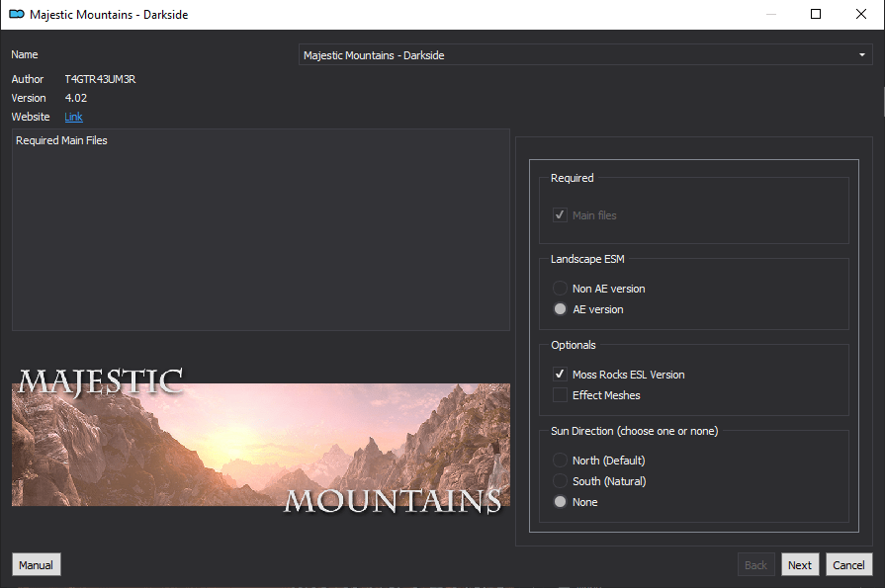Viewport: 885px width, 588px height.
Task: Click the Sun Direction group label
Action: [635, 431]
